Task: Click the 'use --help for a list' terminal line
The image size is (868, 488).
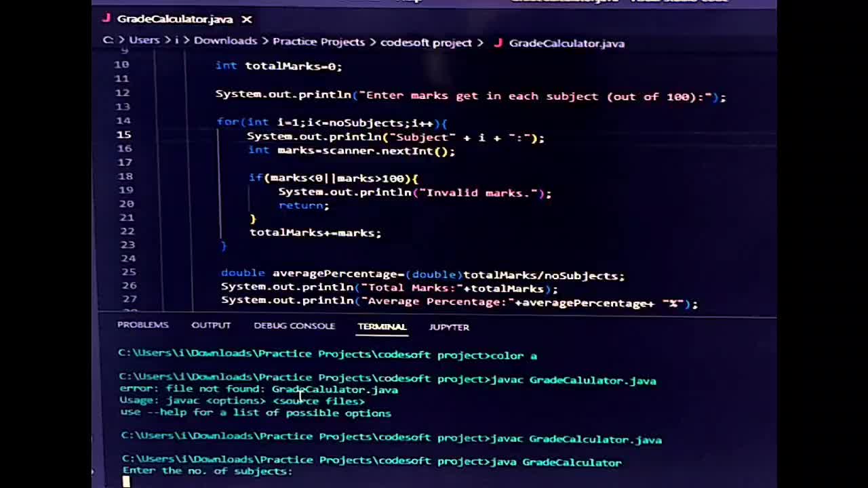Action: 256,412
